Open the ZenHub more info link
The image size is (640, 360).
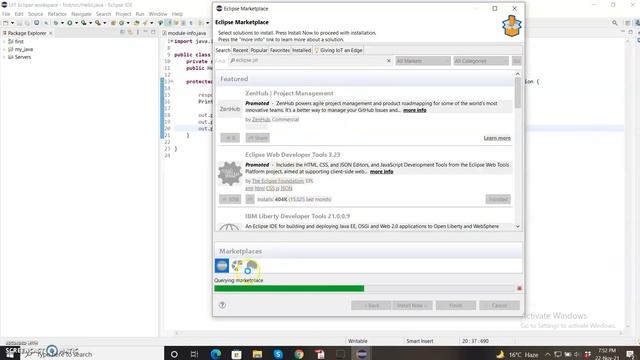point(415,110)
